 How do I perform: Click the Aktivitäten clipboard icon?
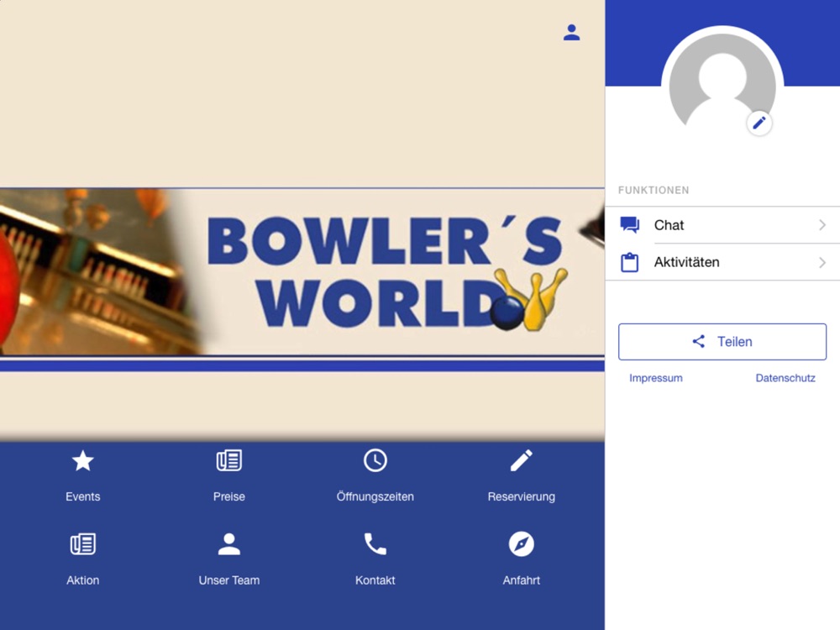pos(629,262)
